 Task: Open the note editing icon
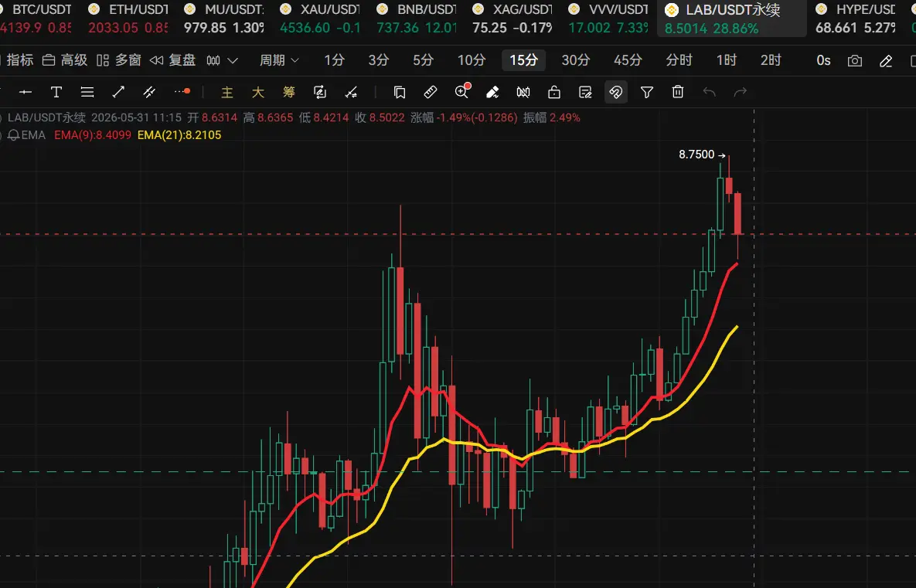(585, 92)
